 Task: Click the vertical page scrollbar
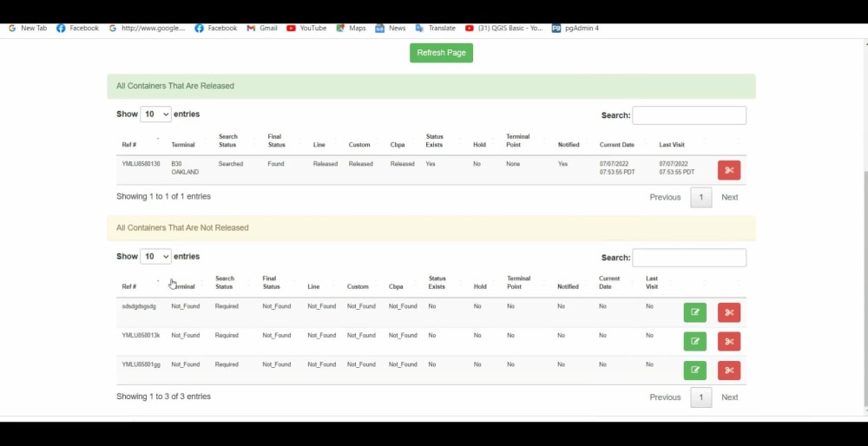865,289
